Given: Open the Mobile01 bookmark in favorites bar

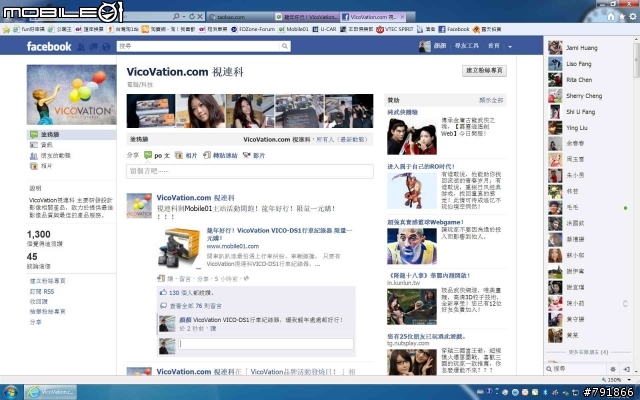Looking at the screenshot, I should [294, 29].
